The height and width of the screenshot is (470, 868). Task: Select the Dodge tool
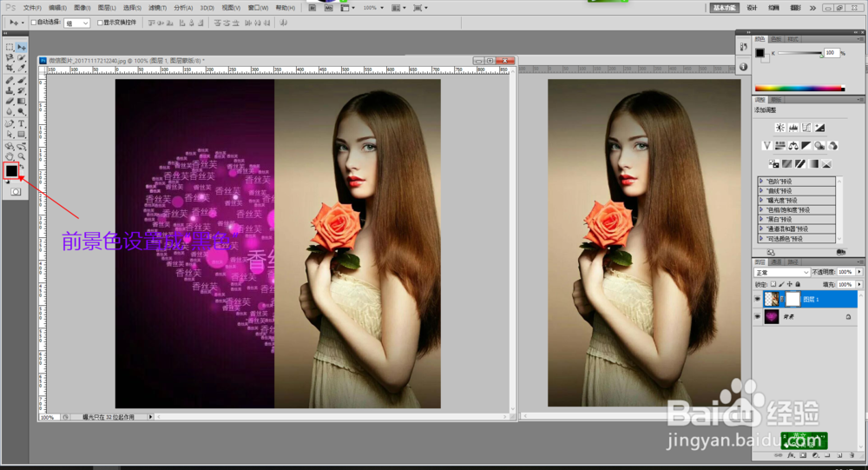pos(21,111)
